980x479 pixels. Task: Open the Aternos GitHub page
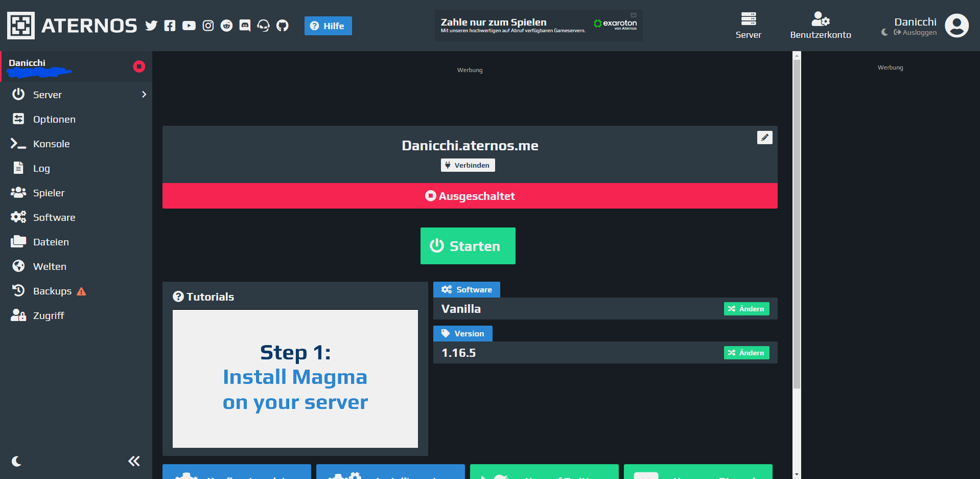(x=283, y=26)
